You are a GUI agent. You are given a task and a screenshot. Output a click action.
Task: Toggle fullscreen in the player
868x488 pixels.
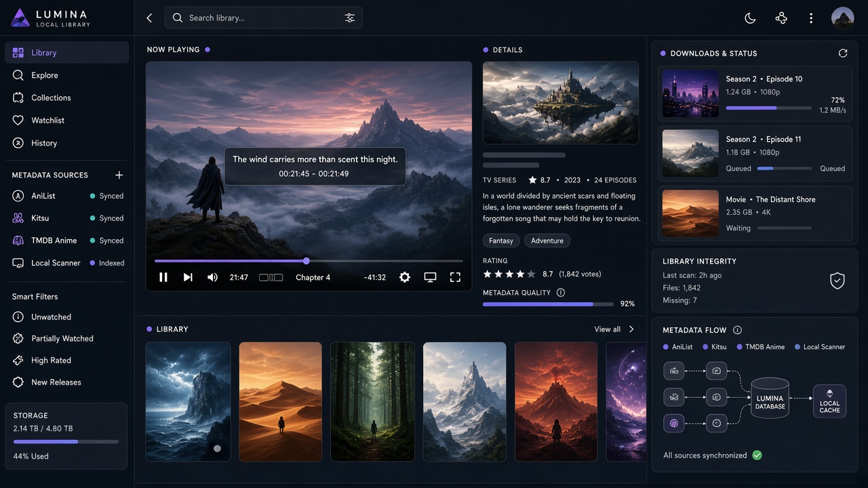click(x=455, y=277)
